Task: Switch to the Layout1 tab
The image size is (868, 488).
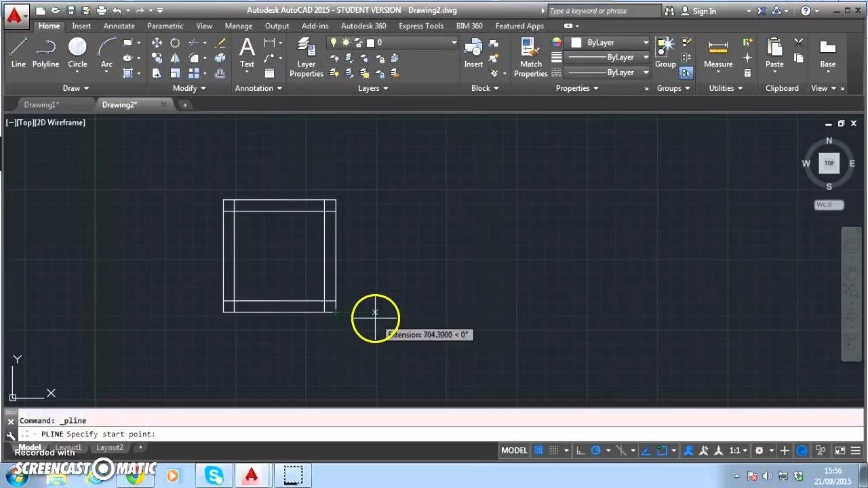Action: point(68,447)
